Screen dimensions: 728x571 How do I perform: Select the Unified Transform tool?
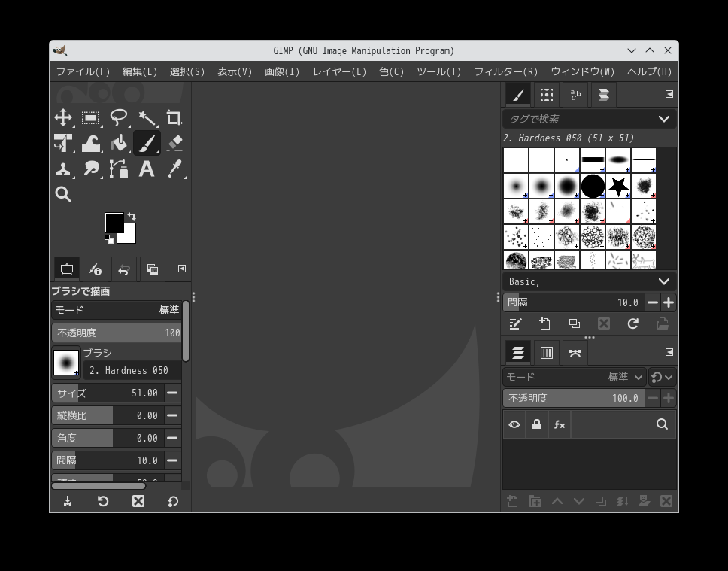[63, 143]
